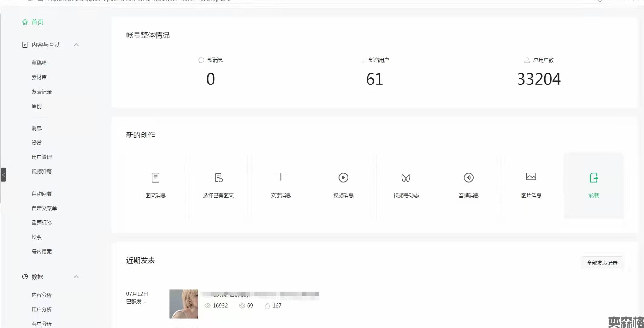The height and width of the screenshot is (328, 644).
Task: Click the recent post cover thumbnail
Action: click(183, 304)
